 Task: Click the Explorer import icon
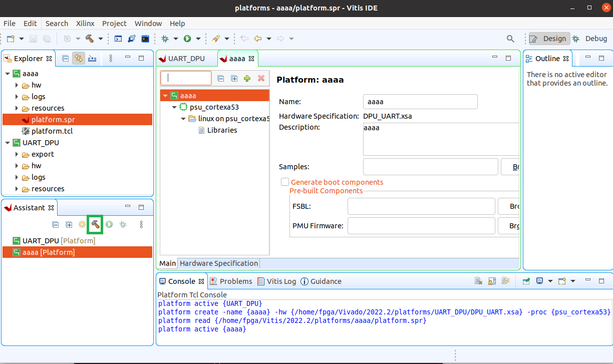pos(92,59)
